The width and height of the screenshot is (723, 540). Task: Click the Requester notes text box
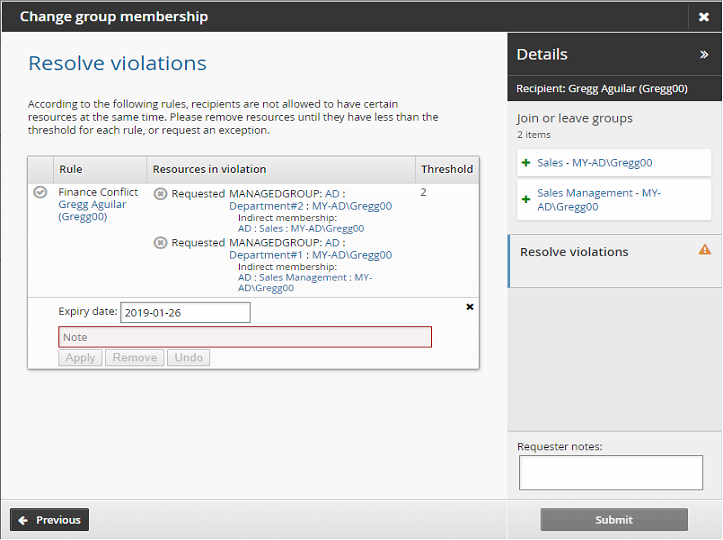610,473
